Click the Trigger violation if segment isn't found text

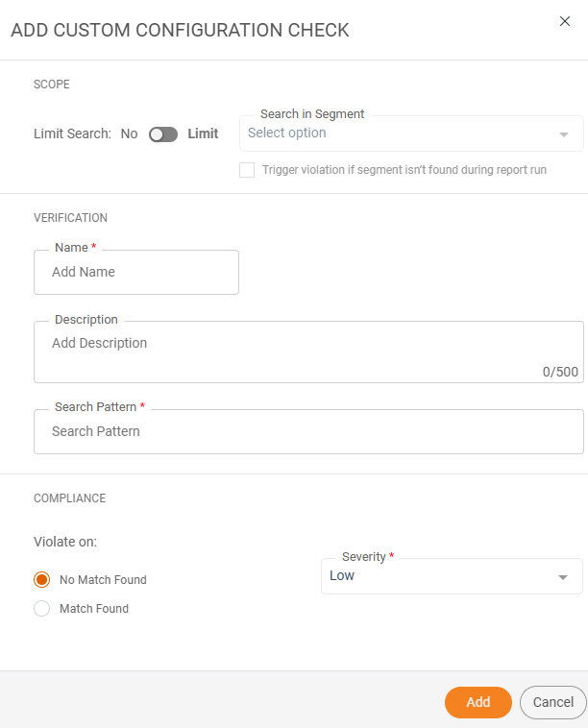(404, 170)
